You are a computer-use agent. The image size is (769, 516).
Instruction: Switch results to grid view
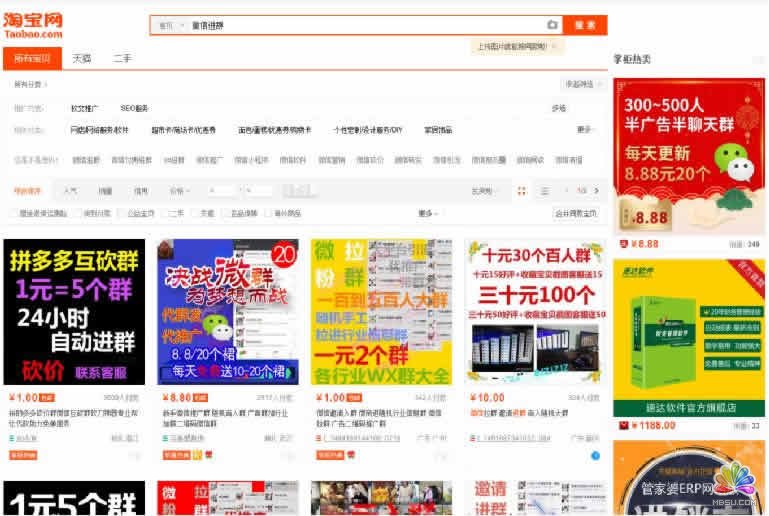[522, 190]
